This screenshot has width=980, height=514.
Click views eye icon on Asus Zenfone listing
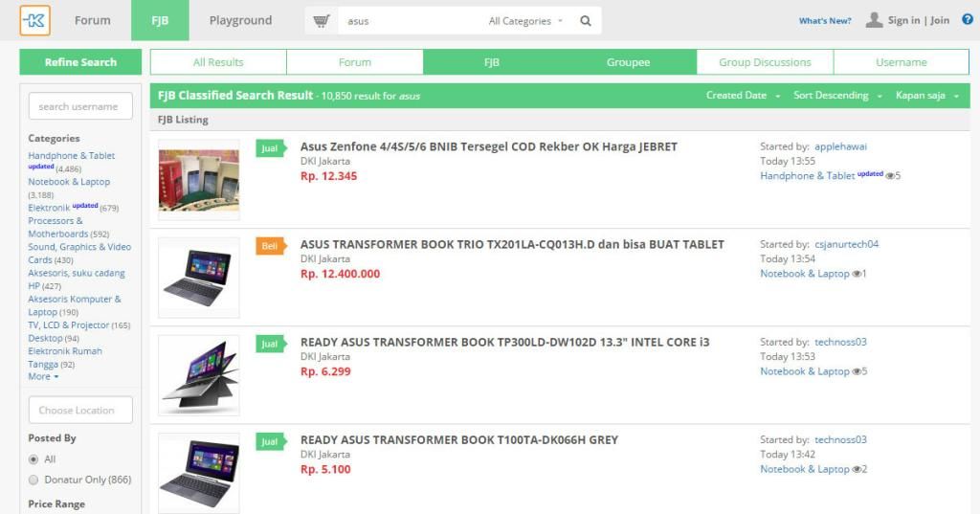coord(890,176)
